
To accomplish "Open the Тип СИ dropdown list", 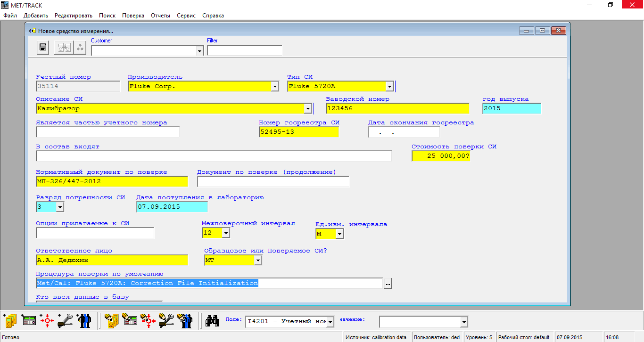I will point(389,87).
